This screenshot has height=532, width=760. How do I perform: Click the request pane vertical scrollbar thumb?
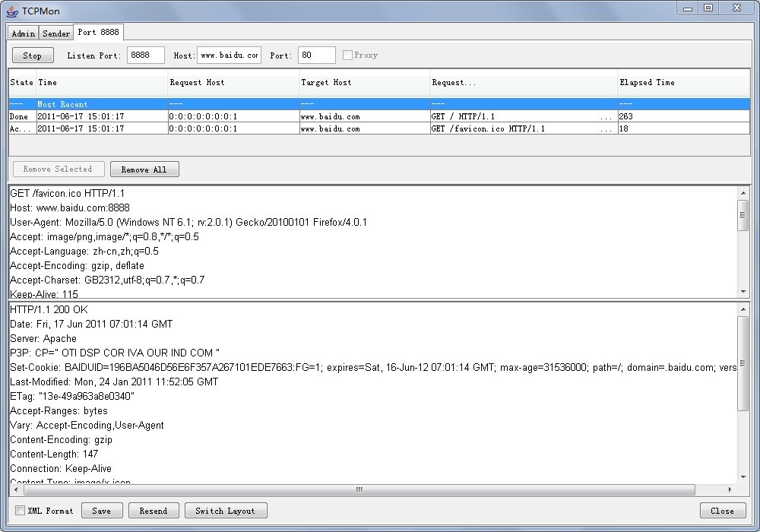point(743,215)
